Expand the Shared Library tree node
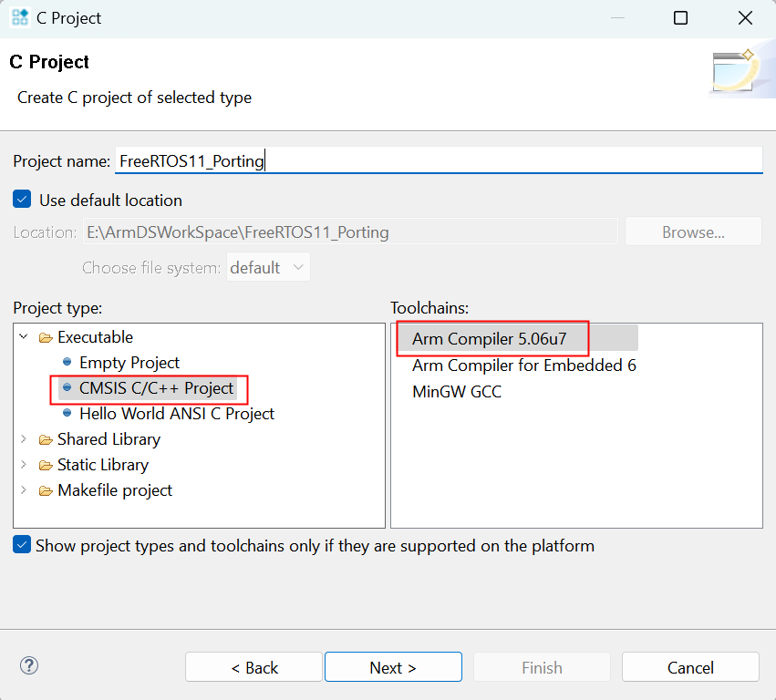Image resolution: width=776 pixels, height=700 pixels. coord(25,439)
